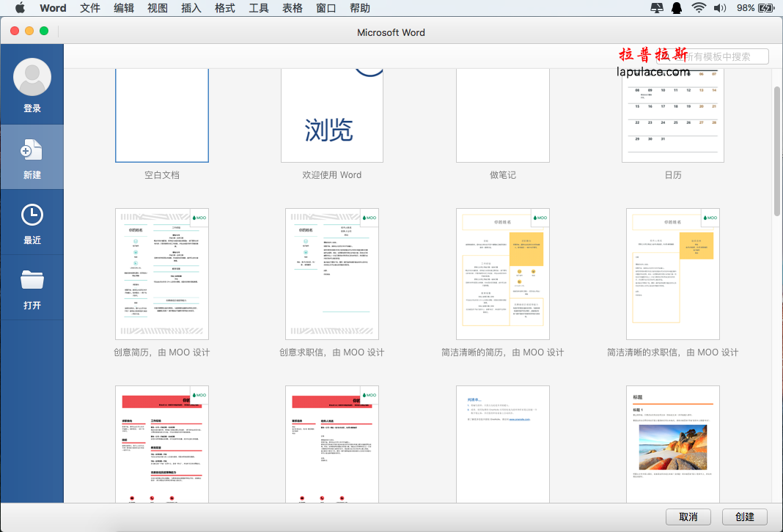The height and width of the screenshot is (532, 783).
Task: Pick 简洁清晰的求职信 cover letter template
Action: 672,274
